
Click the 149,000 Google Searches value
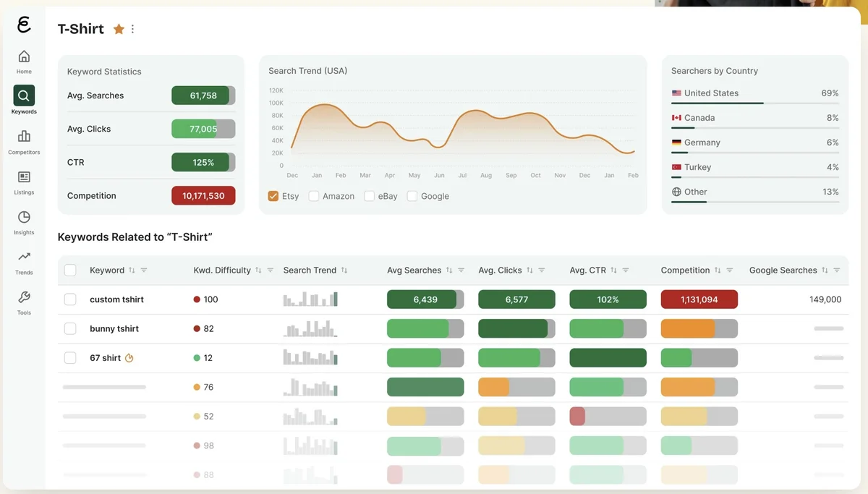coord(825,299)
